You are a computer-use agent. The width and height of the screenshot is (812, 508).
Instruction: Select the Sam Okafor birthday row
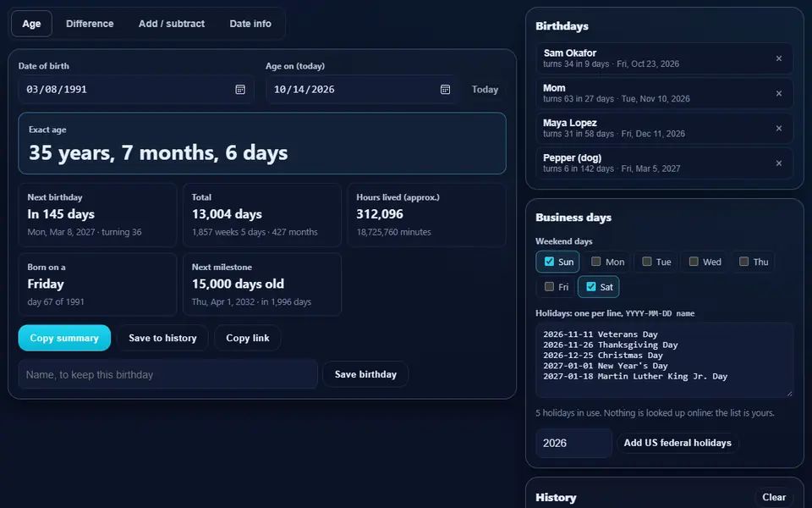point(665,58)
